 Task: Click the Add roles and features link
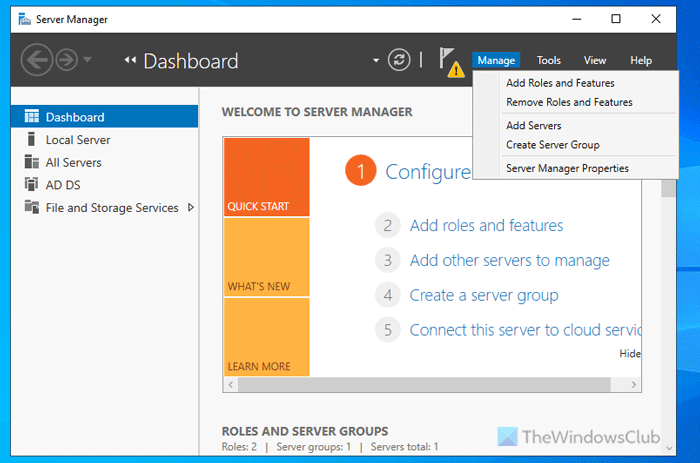click(486, 226)
